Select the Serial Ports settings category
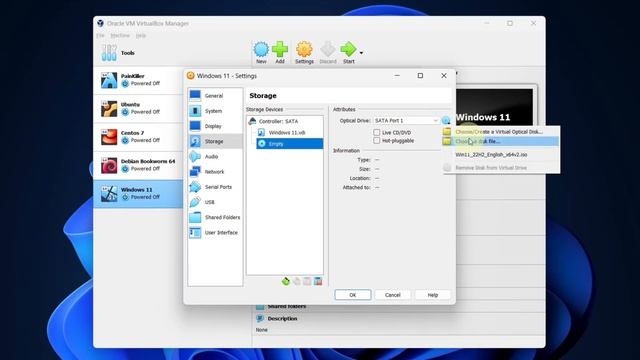 tap(215, 187)
